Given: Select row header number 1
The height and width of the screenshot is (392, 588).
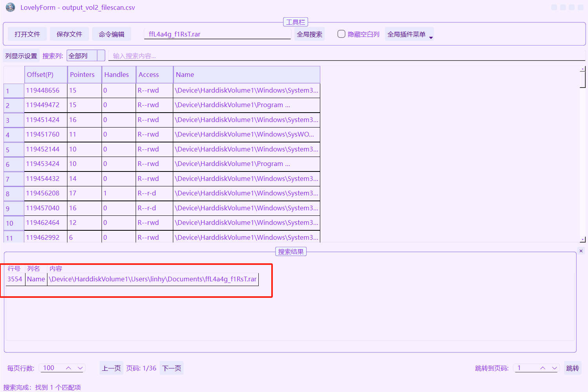Looking at the screenshot, I should 14,91.
